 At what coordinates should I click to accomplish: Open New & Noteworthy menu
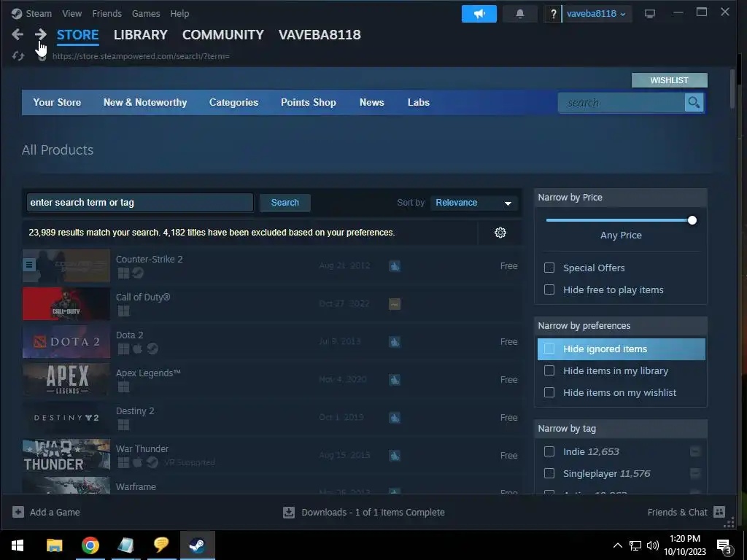coord(145,102)
